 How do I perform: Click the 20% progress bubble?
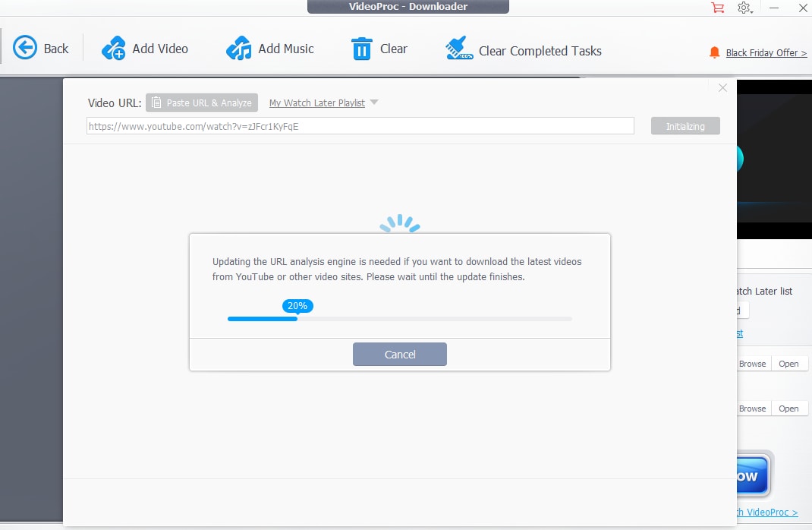pos(297,306)
